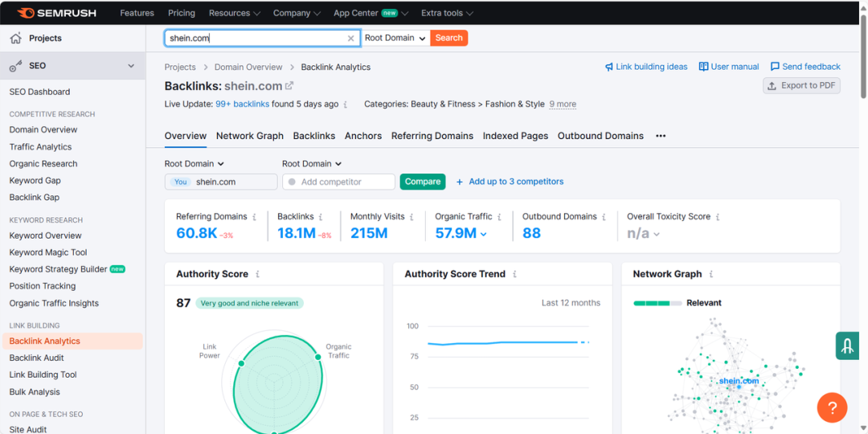The width and height of the screenshot is (868, 434).
Task: Click info icon beside Overall Toxicity Score
Action: (x=718, y=217)
